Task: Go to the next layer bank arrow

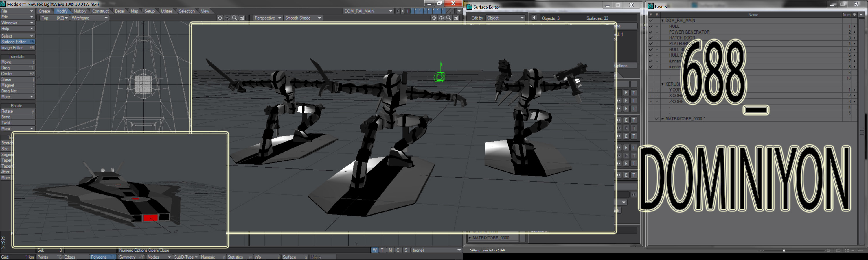Action: 402,11
